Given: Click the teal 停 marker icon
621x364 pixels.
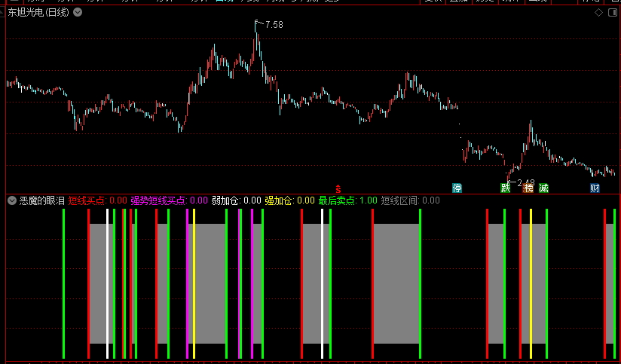Looking at the screenshot, I should tap(457, 188).
